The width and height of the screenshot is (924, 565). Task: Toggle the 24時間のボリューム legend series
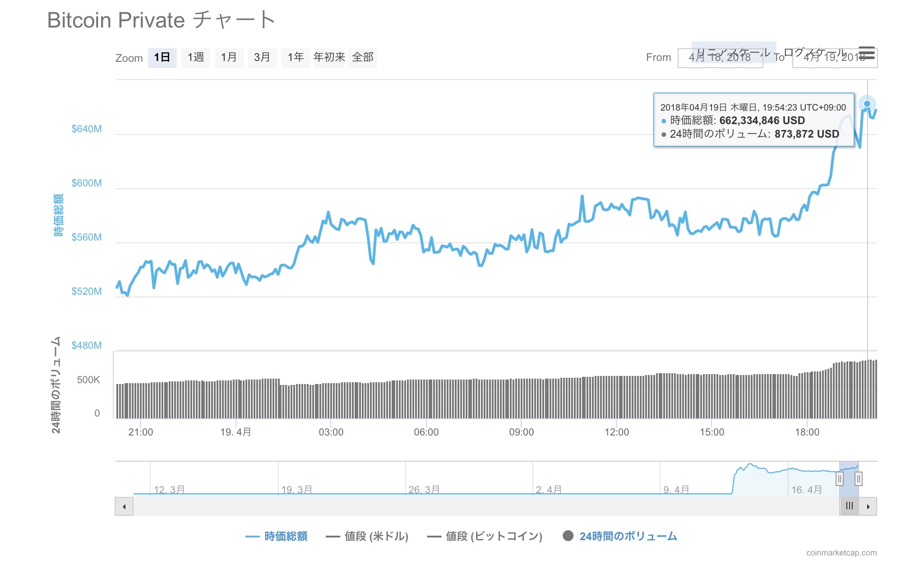coord(620,536)
